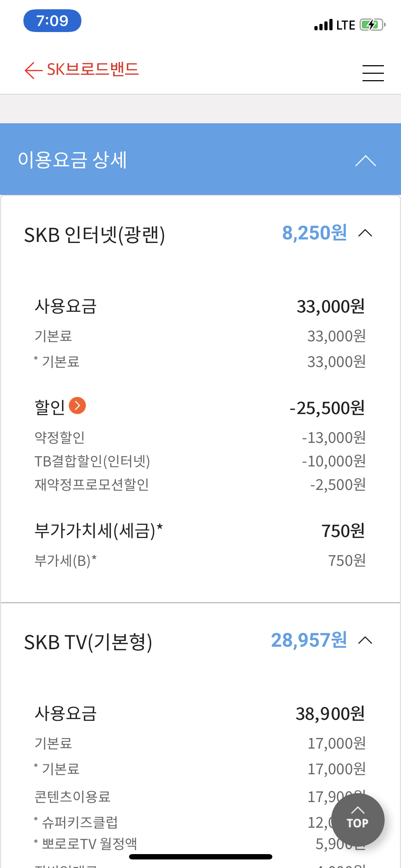Tap the 할인 label text
The image size is (401, 868).
coord(50,407)
